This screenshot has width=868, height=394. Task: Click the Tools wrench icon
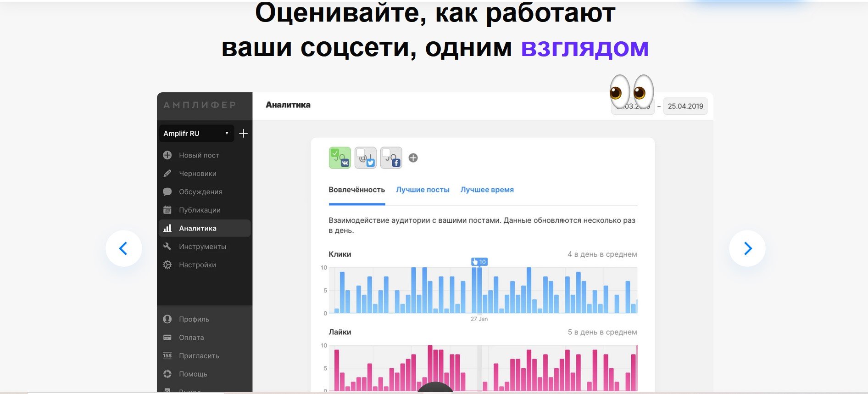167,247
